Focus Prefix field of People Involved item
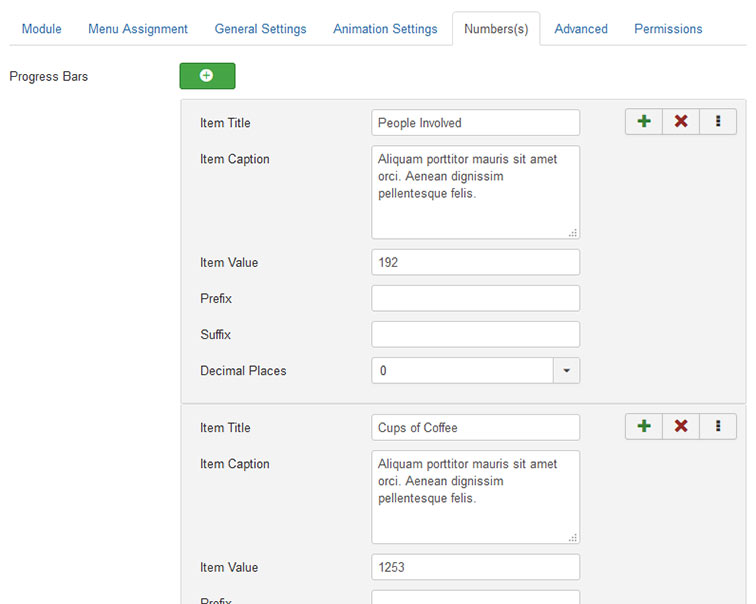 click(475, 298)
